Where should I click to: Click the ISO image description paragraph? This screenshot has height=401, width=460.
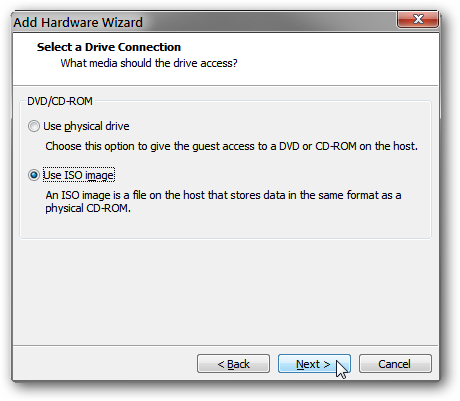tap(223, 201)
